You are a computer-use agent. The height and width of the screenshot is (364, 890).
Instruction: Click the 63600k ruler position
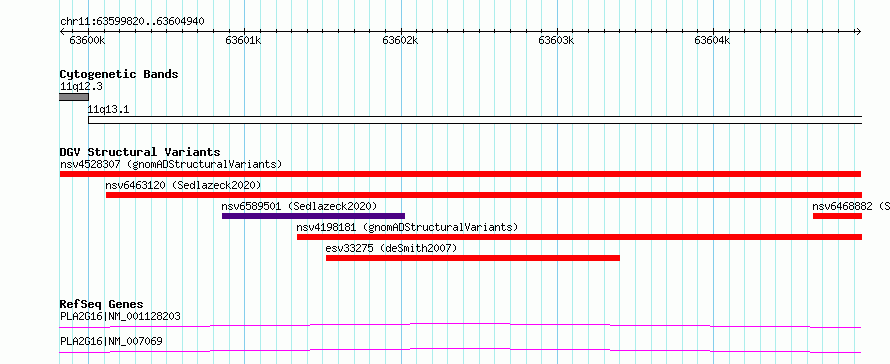tap(87, 40)
